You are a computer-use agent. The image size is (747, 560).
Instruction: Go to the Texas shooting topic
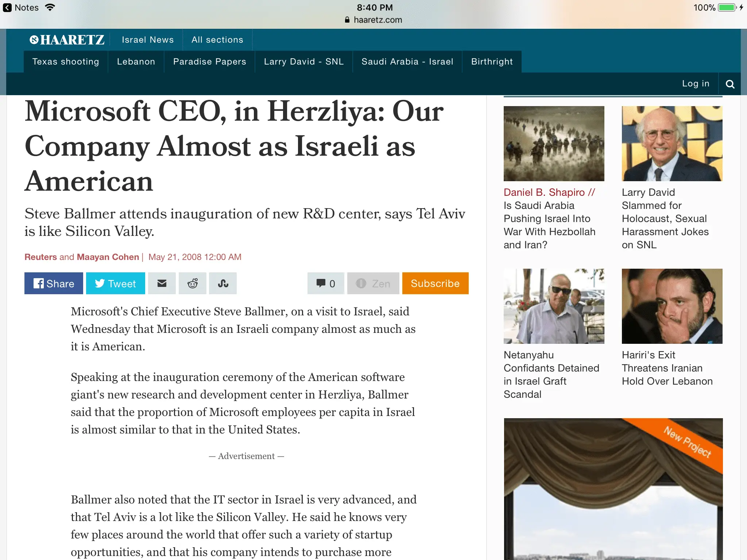coord(66,62)
